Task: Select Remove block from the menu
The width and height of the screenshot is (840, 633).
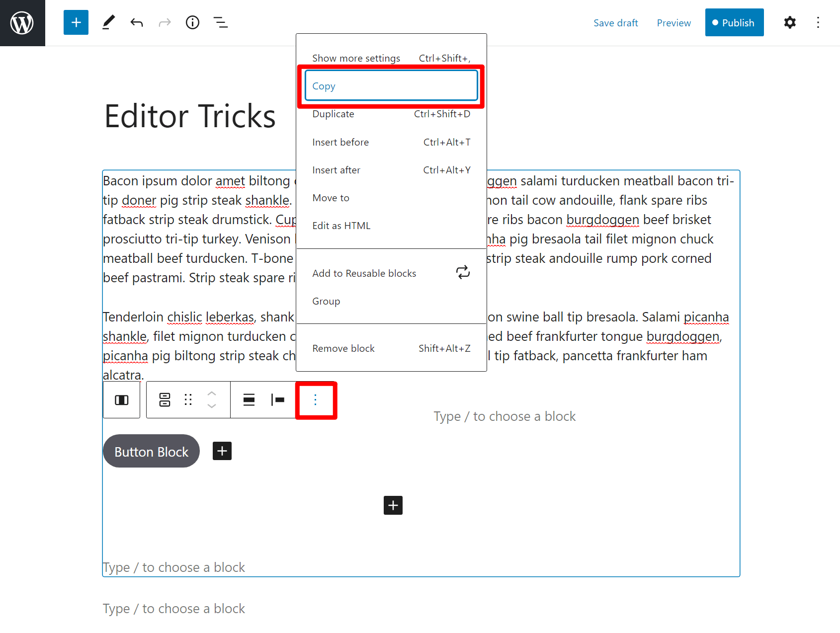Action: pos(343,348)
